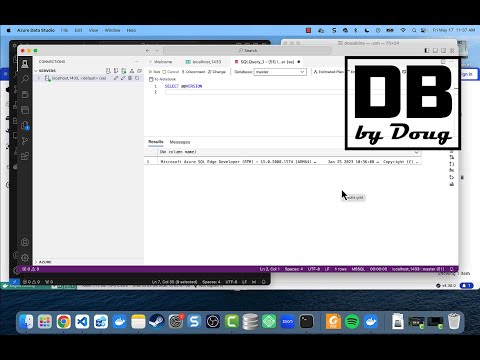Open Terminal from the Dock
480x360 pixels.
(x=306, y=322)
